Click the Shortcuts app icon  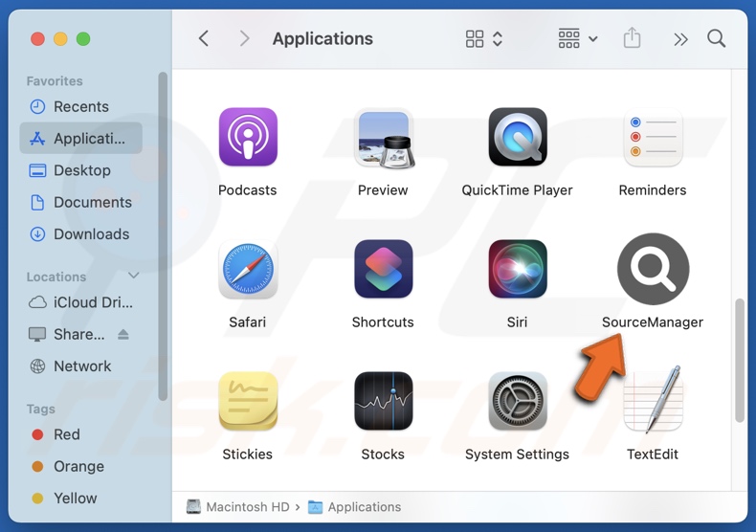click(x=384, y=269)
